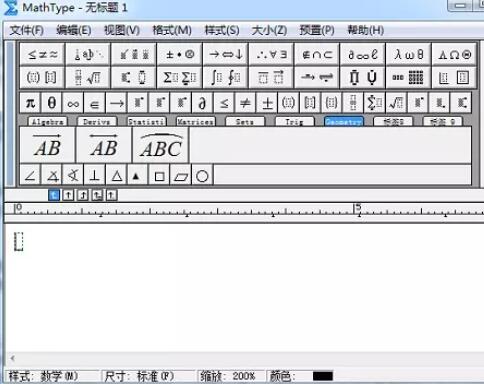Image resolution: width=484 pixels, height=384 pixels.
Task: Insert the perpendicular symbol ⊥
Action: tap(95, 175)
